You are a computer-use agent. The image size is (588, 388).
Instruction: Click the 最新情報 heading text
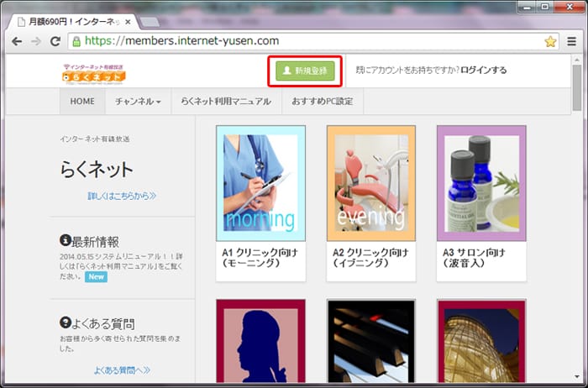(95, 242)
